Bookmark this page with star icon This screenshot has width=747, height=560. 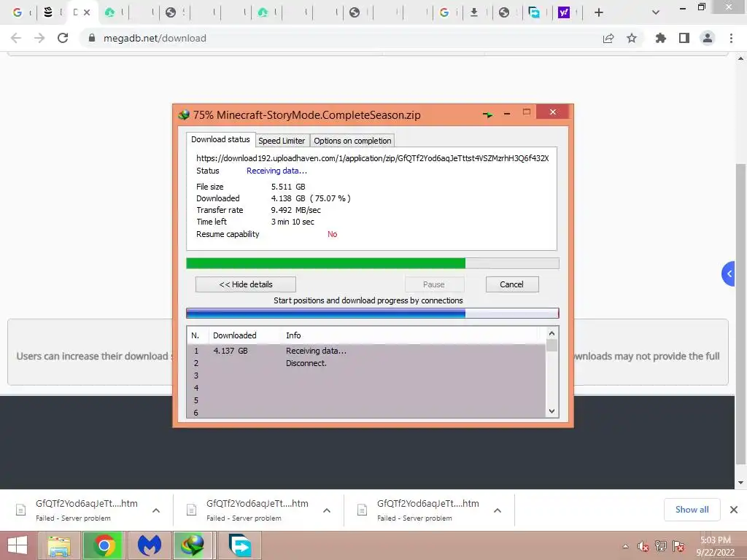click(632, 38)
